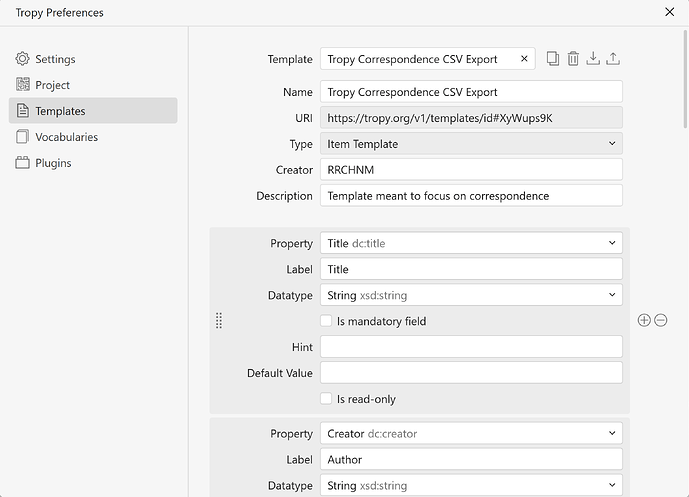
Task: Click the empty Default Value field
Action: (471, 373)
